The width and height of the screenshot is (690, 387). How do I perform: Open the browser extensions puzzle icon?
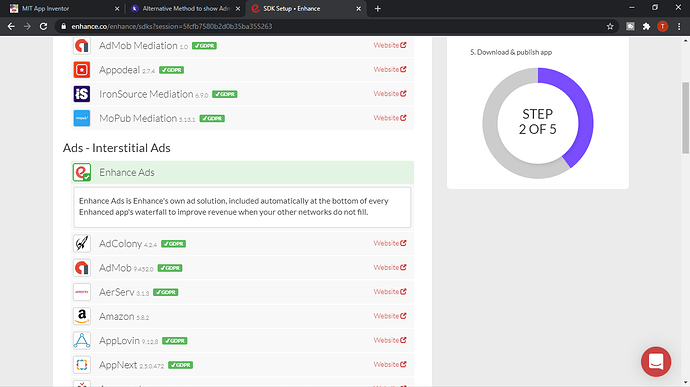[646, 26]
